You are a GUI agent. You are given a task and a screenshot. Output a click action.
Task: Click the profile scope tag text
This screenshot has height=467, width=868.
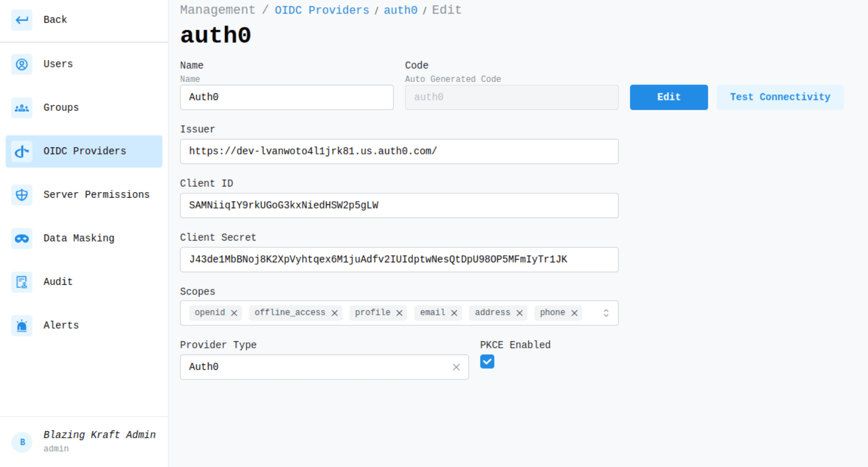[372, 312]
